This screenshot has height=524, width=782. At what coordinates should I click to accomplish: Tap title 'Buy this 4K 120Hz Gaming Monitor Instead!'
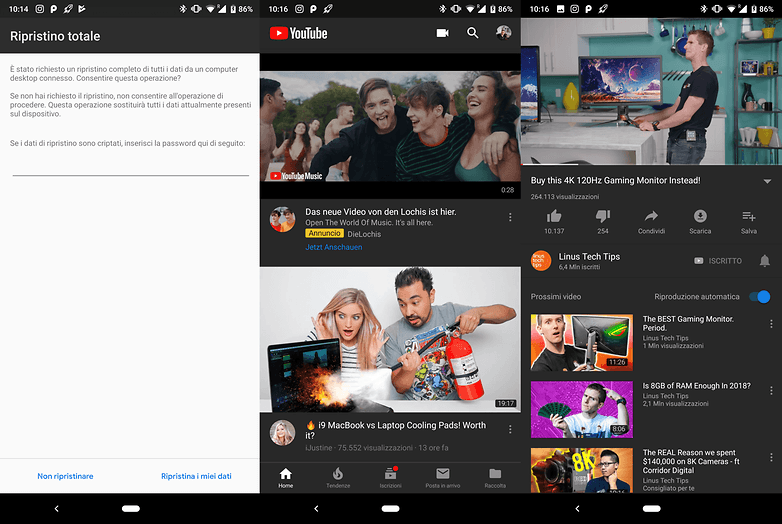click(615, 180)
